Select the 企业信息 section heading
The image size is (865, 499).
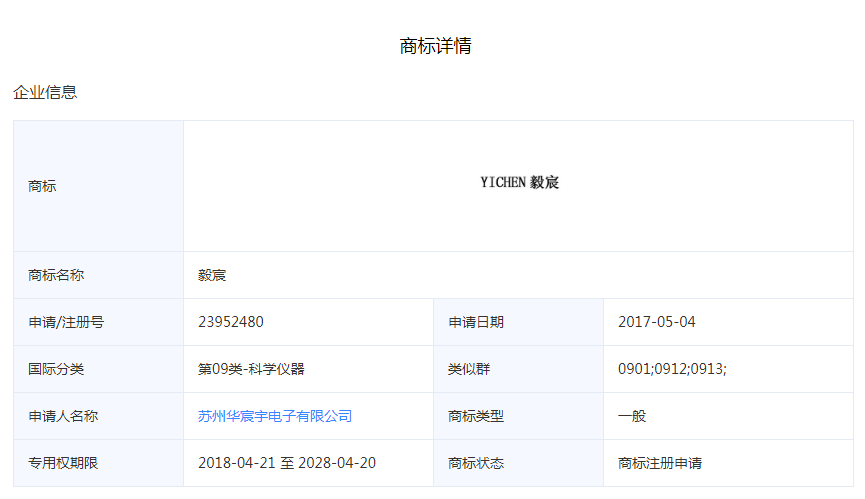coord(45,92)
